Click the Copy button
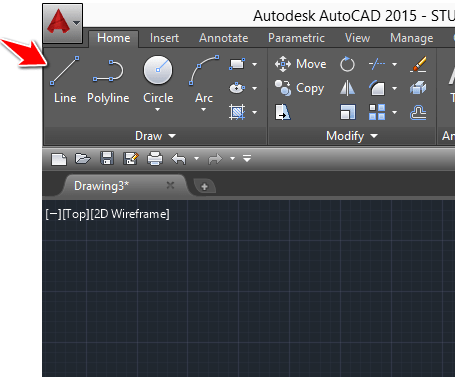Viewport: 456px width, 377px height. point(299,88)
